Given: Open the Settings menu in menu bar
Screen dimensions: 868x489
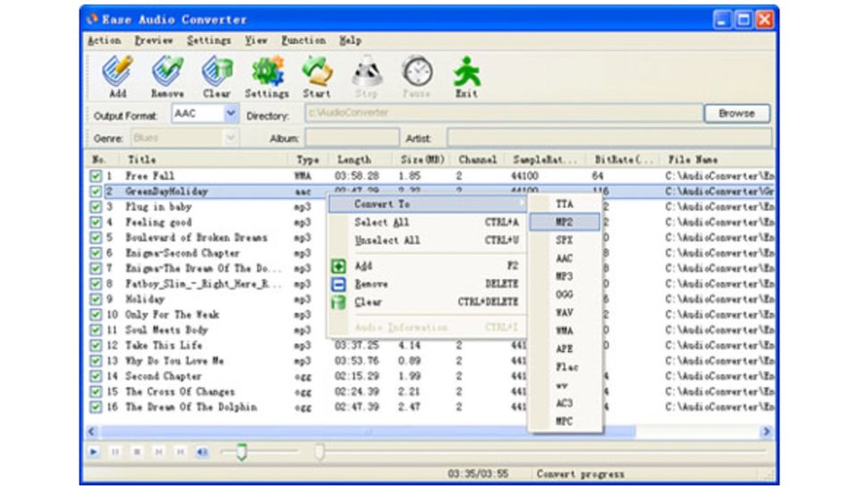Looking at the screenshot, I should [208, 40].
